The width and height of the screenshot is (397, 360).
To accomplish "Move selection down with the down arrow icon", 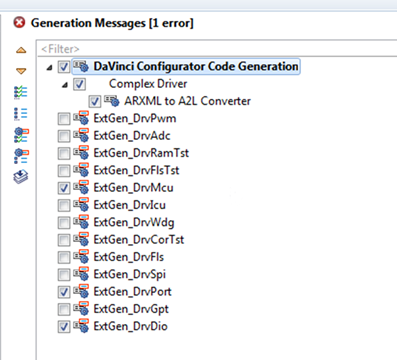I will (x=21, y=71).
